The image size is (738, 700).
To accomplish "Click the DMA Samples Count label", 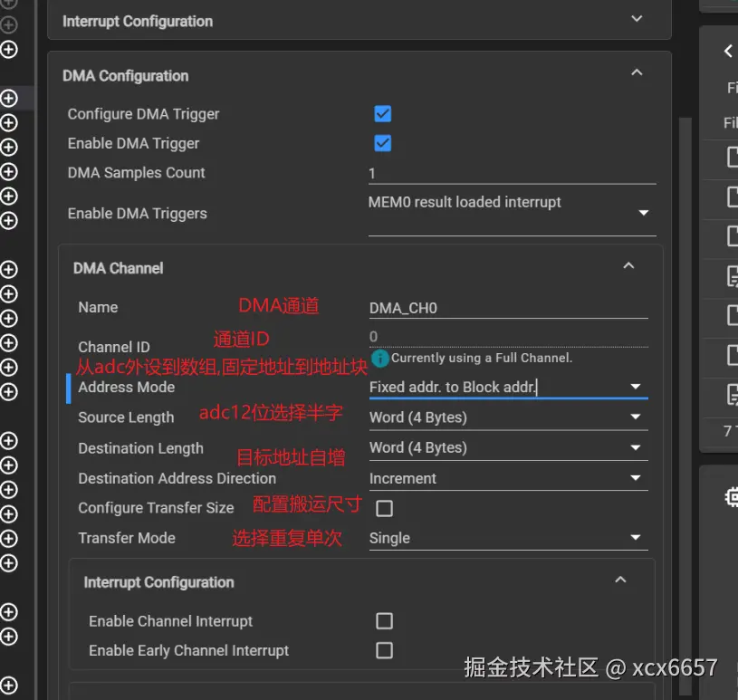I will [136, 173].
